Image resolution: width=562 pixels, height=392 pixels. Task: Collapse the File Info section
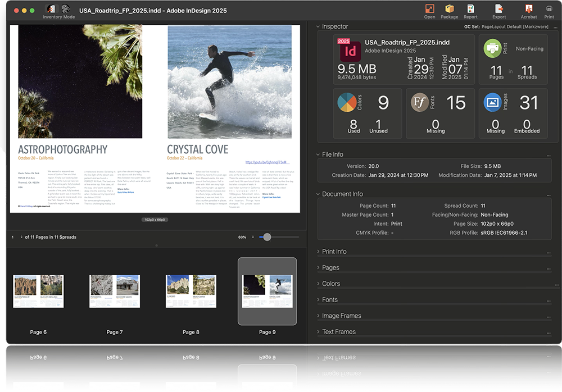(x=318, y=154)
